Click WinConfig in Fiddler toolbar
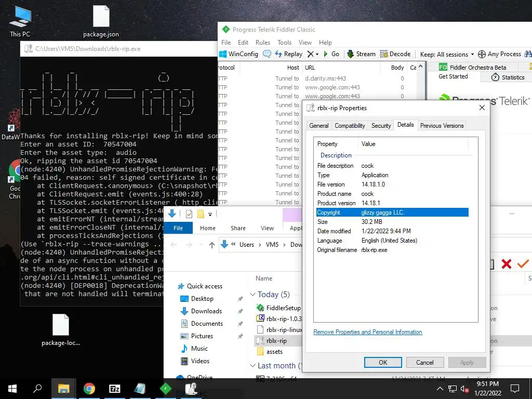532x399 pixels. 239,54
